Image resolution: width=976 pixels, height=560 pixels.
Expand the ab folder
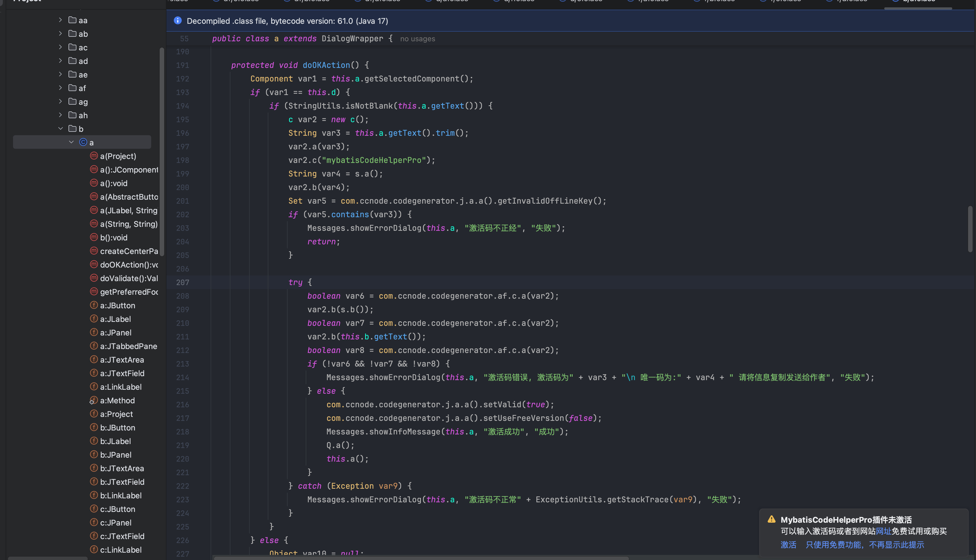60,33
